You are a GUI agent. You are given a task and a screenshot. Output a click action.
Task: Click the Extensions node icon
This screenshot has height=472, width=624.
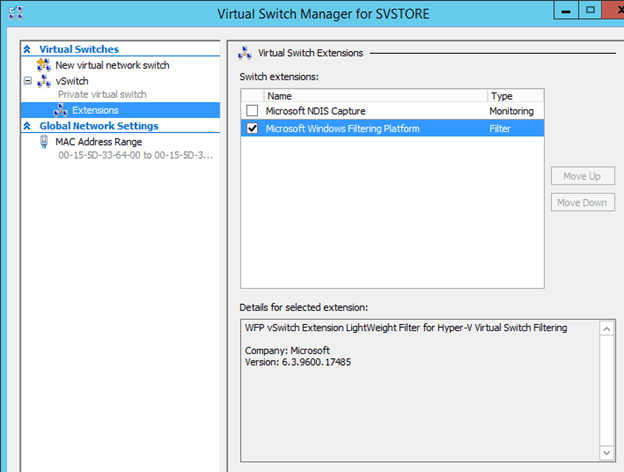tap(61, 110)
